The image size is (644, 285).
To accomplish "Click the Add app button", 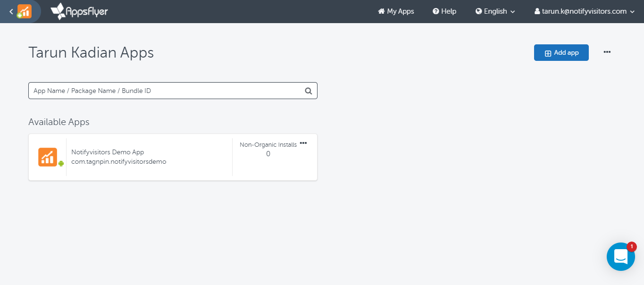I will pyautogui.click(x=561, y=53).
